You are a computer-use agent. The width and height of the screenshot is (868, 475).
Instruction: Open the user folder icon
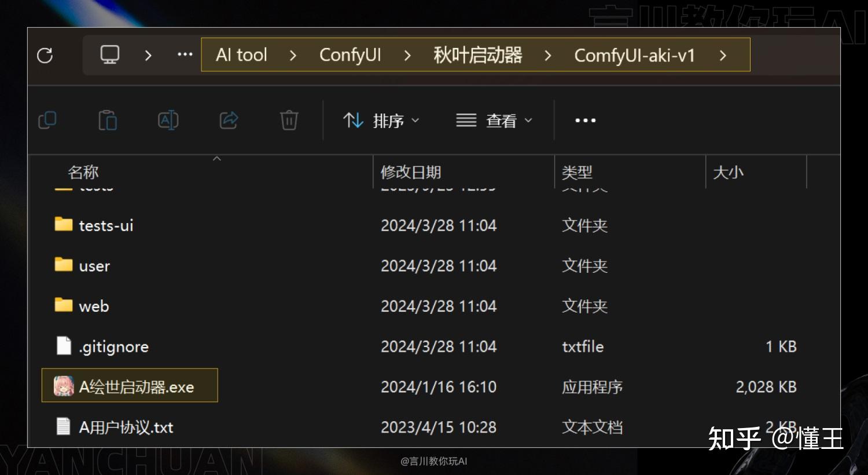64,265
